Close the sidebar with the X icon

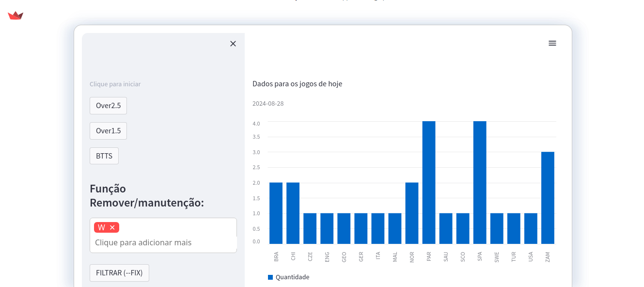(x=233, y=44)
